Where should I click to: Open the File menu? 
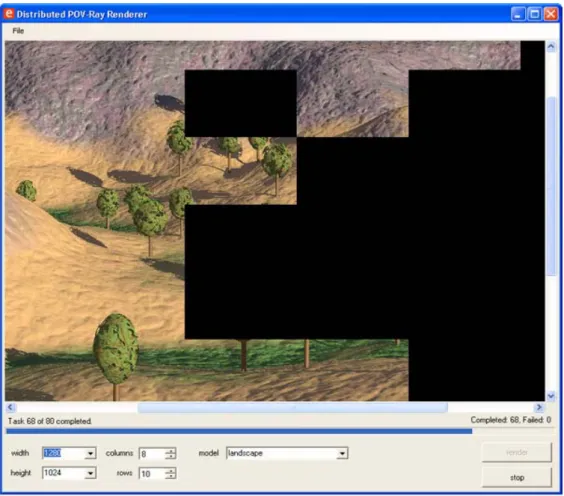[18, 31]
